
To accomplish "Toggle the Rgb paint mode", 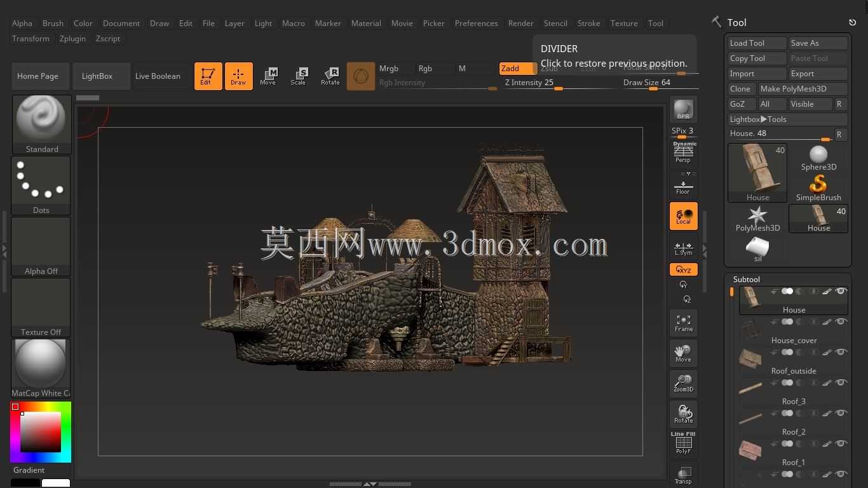I will coord(433,69).
